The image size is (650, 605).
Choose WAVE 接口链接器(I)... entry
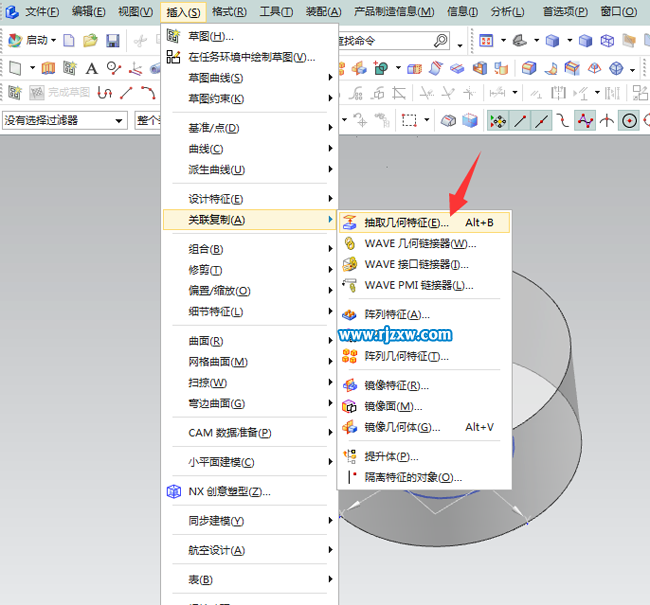424,264
